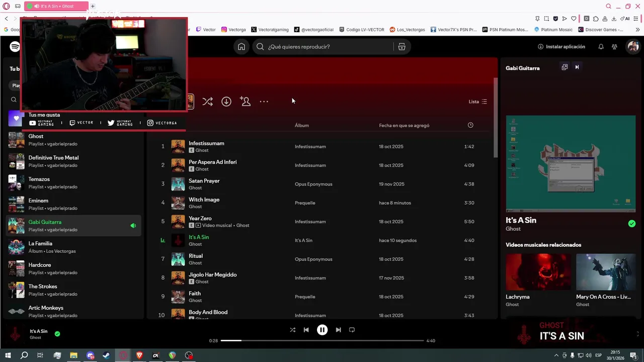Viewport: 644px width, 362px height.
Task: Go to Spotify home via house icon
Action: 242,47
